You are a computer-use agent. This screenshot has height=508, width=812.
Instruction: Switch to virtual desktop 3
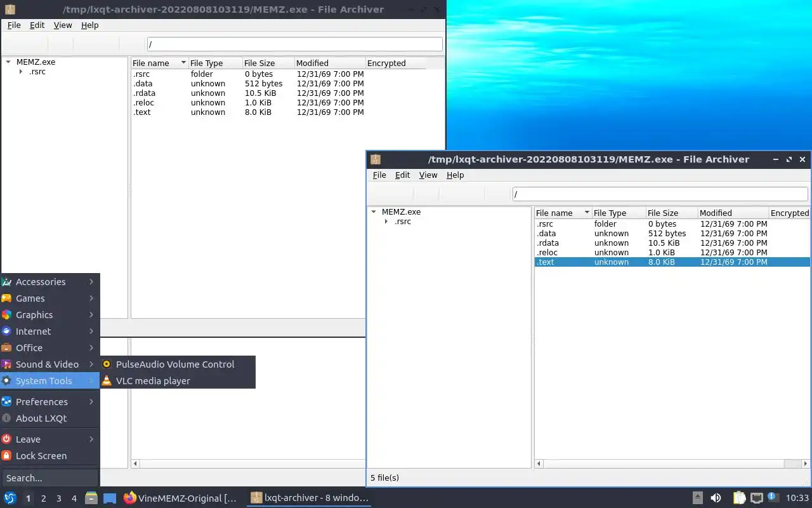58,498
